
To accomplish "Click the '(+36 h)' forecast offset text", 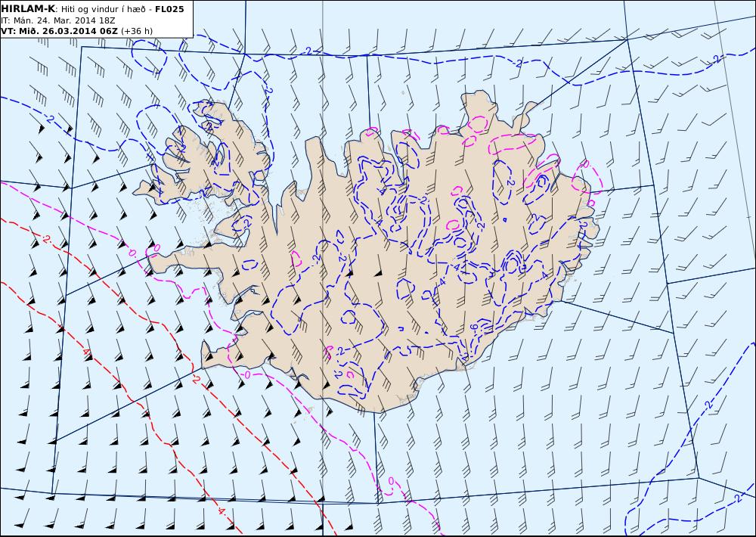I will pyautogui.click(x=136, y=31).
